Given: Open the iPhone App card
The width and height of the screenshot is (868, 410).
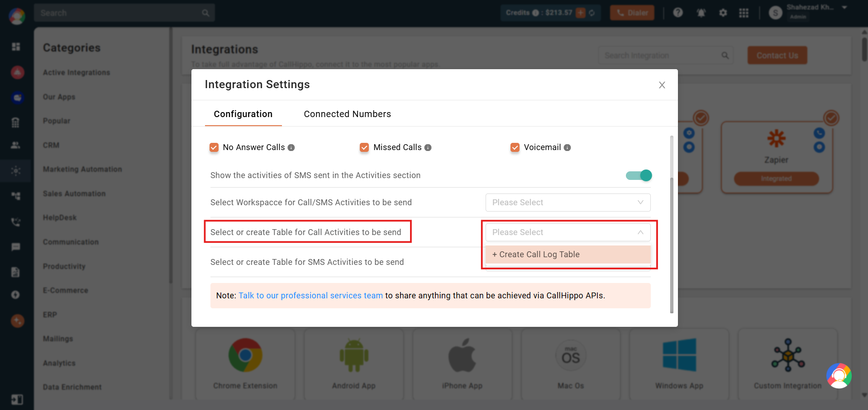Looking at the screenshot, I should 463,364.
